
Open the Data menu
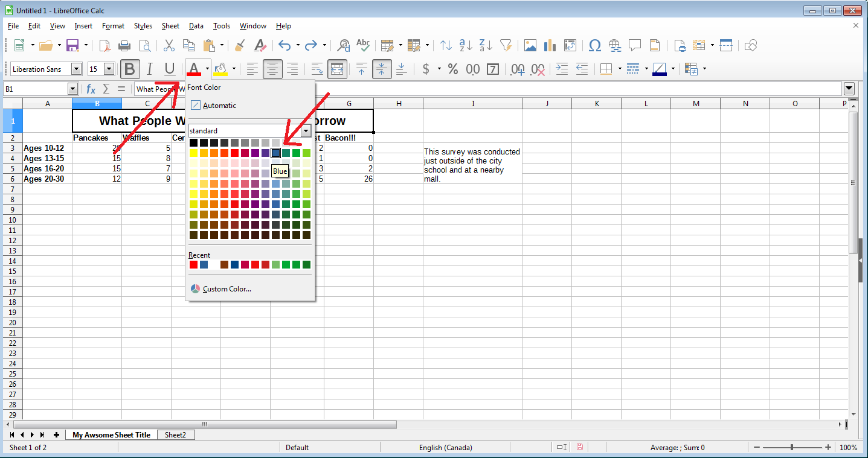coord(196,26)
